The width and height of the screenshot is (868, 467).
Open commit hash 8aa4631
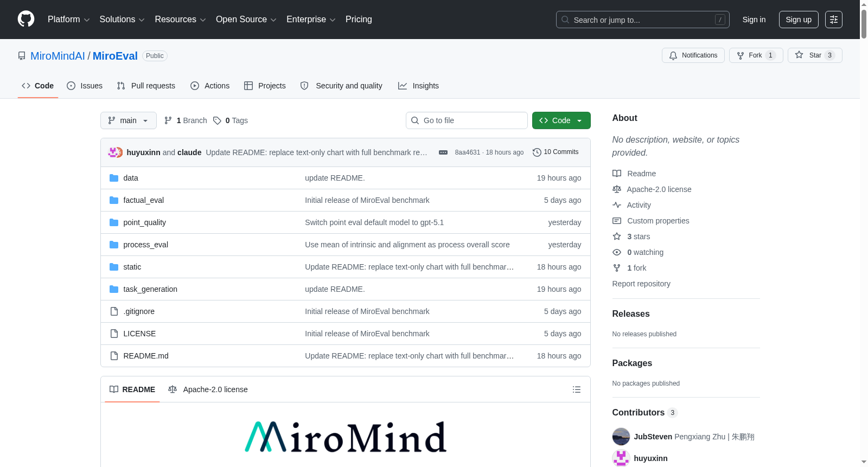tap(468, 152)
